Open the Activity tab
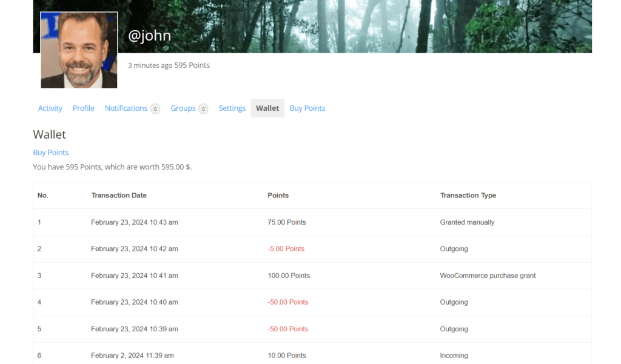The image size is (621, 364). coord(50,108)
